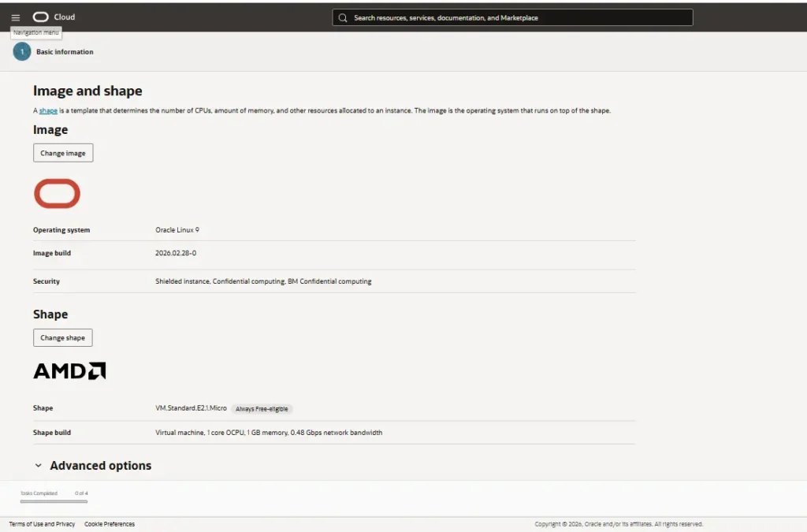807x532 pixels.
Task: Toggle the Advanced options section
Action: (x=99, y=465)
